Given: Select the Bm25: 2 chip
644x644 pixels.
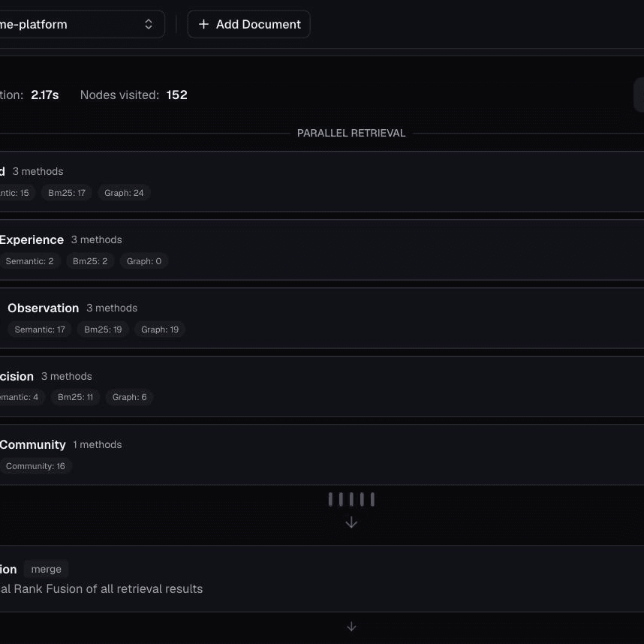Looking at the screenshot, I should pos(90,260).
